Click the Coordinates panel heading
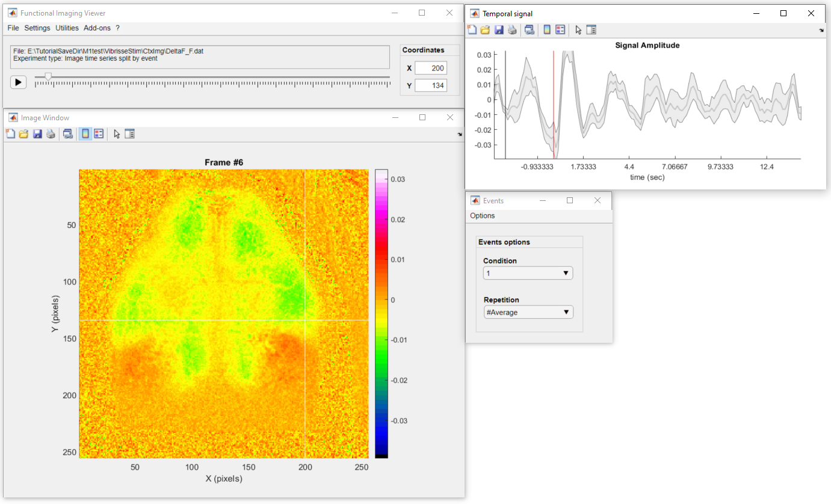 pos(424,51)
